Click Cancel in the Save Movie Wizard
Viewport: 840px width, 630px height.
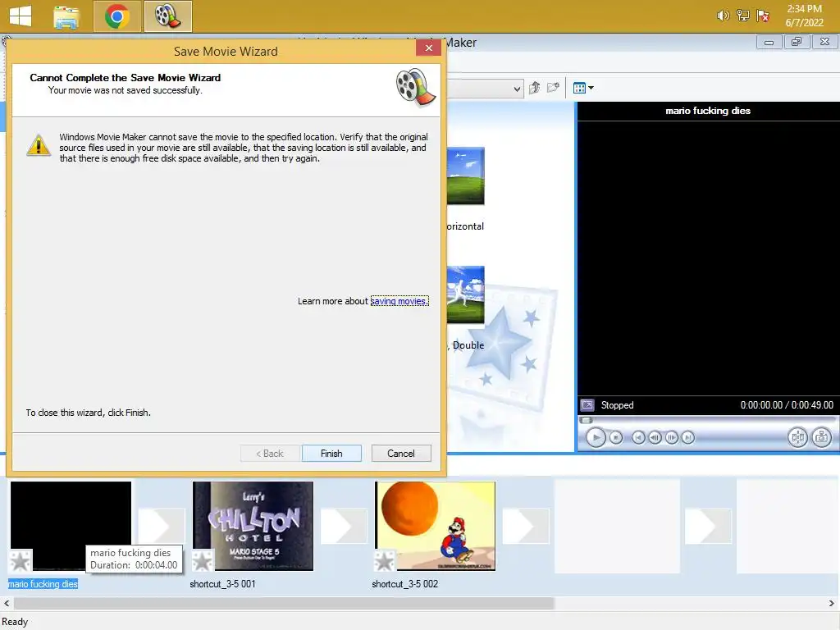[400, 453]
